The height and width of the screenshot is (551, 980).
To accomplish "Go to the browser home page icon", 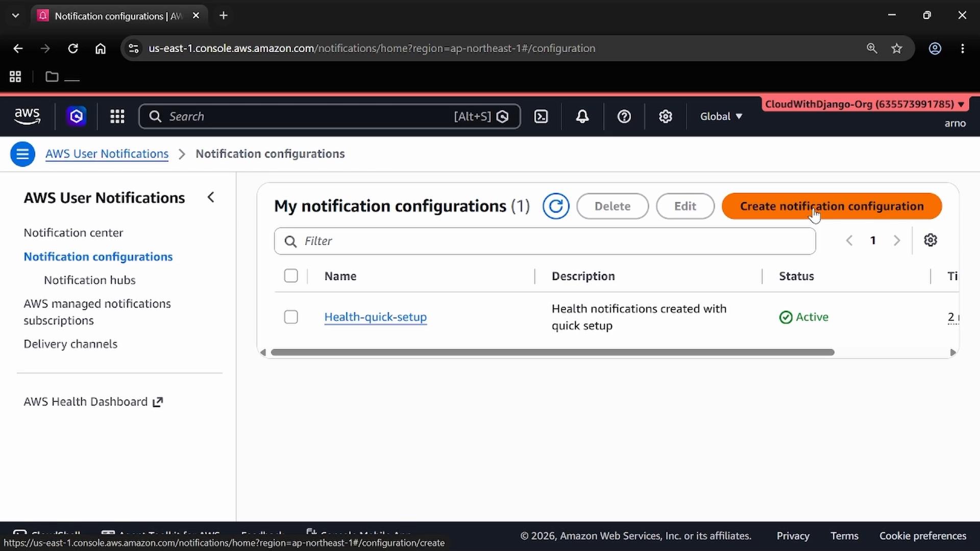I will click(x=101, y=48).
